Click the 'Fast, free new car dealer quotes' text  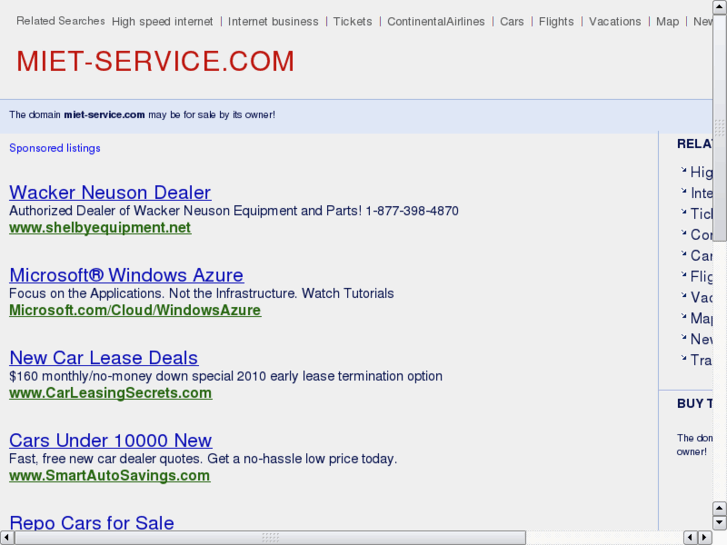(203, 459)
